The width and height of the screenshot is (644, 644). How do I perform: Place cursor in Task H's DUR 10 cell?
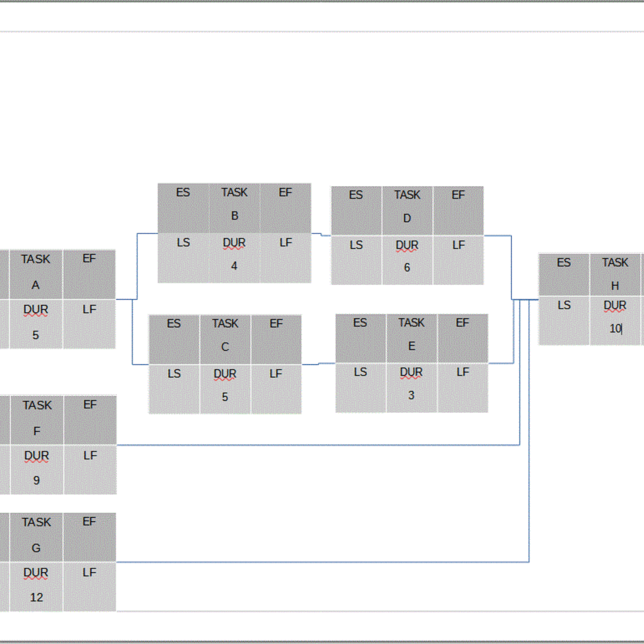(x=615, y=320)
